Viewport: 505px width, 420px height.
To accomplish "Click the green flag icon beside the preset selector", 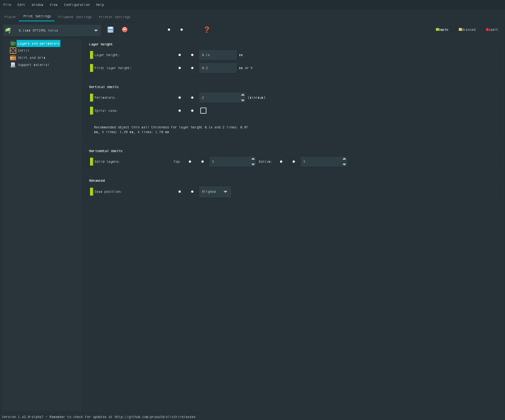I will click(8, 30).
